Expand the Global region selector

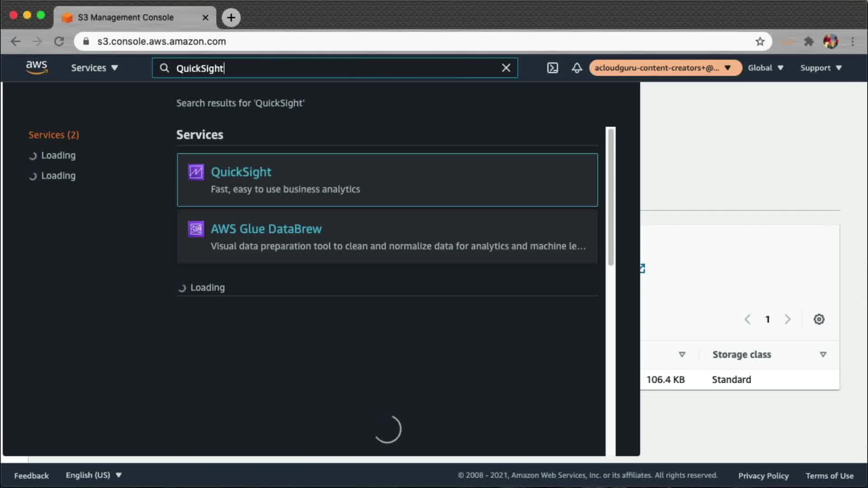click(765, 68)
